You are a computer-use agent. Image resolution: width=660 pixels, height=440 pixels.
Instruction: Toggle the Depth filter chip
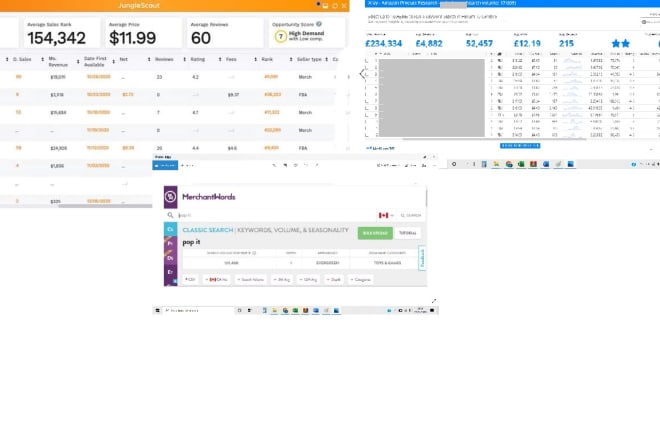pyautogui.click(x=334, y=279)
